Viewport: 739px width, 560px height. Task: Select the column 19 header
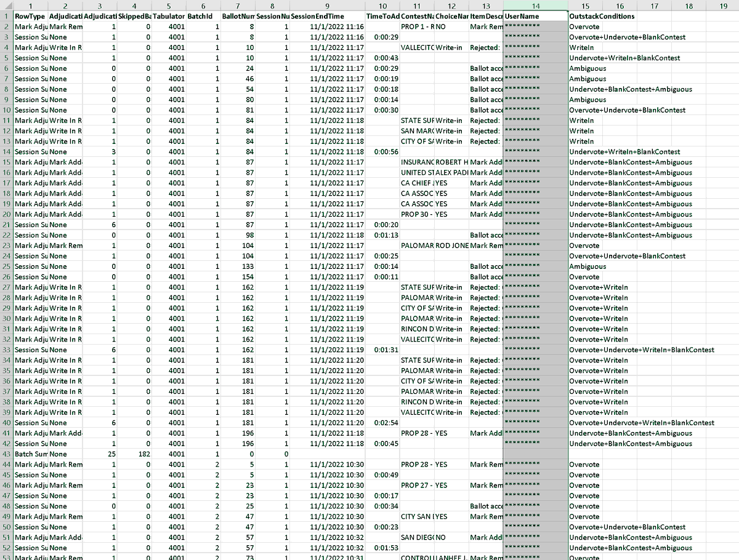tap(723, 6)
